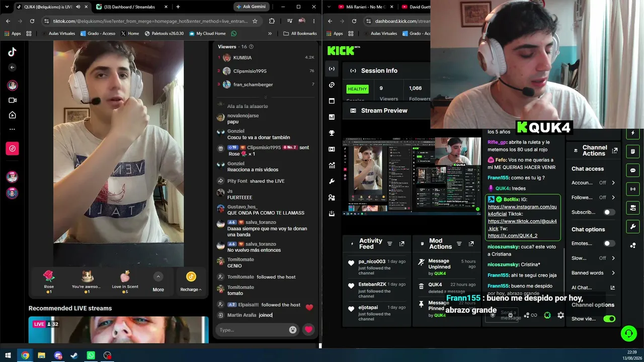The width and height of the screenshot is (644, 362).
Task: Open Discord from the taskbar
Action: tap(58, 355)
